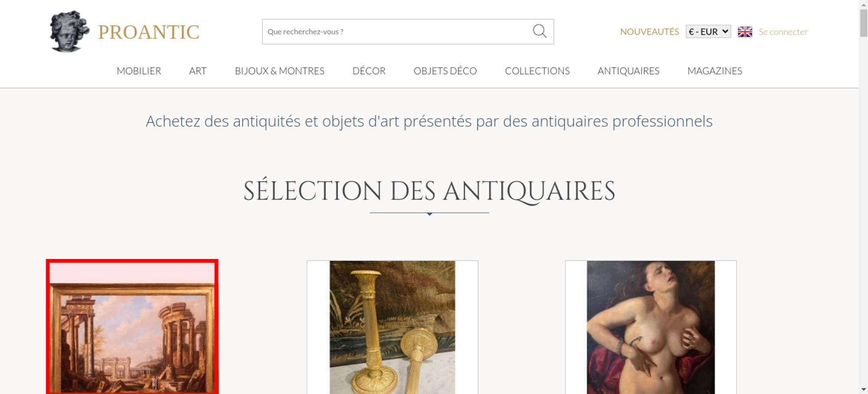Viewport: 868px width, 394px height.
Task: Open the nude woman painting thumbnail
Action: 651,328
